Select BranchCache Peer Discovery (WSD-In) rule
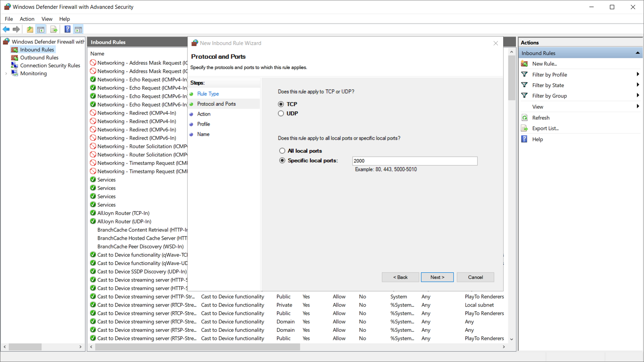 coord(140,247)
